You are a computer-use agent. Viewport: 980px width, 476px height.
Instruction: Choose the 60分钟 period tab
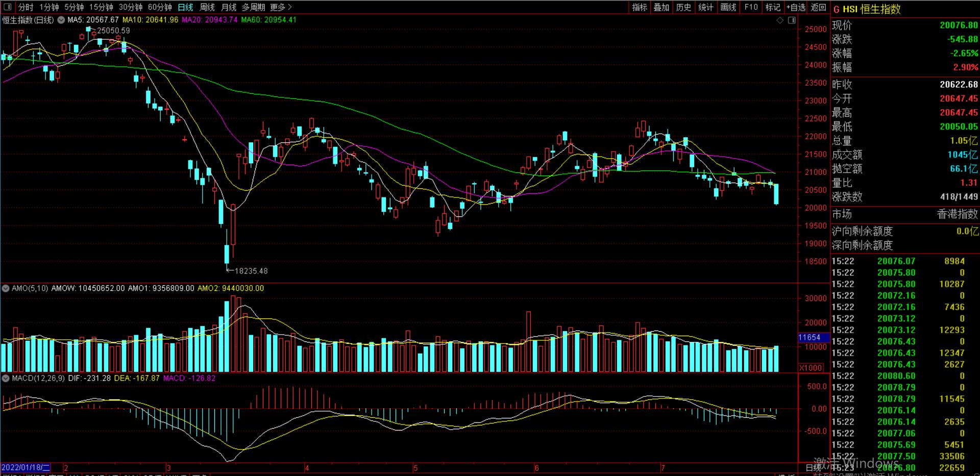click(x=160, y=7)
